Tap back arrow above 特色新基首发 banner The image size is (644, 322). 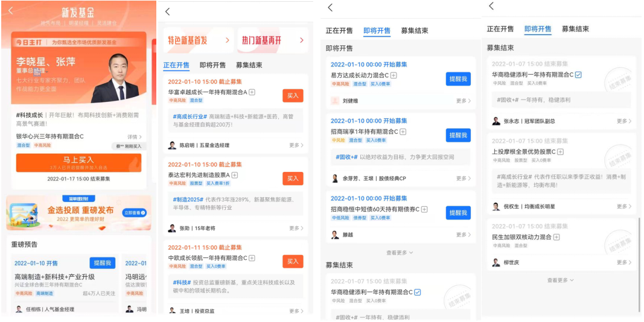coord(167,11)
